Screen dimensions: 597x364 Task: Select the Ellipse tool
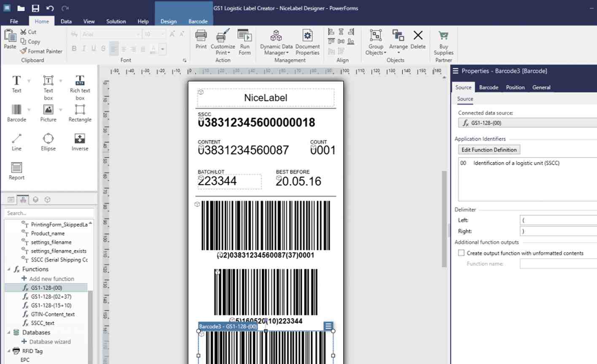tap(48, 142)
